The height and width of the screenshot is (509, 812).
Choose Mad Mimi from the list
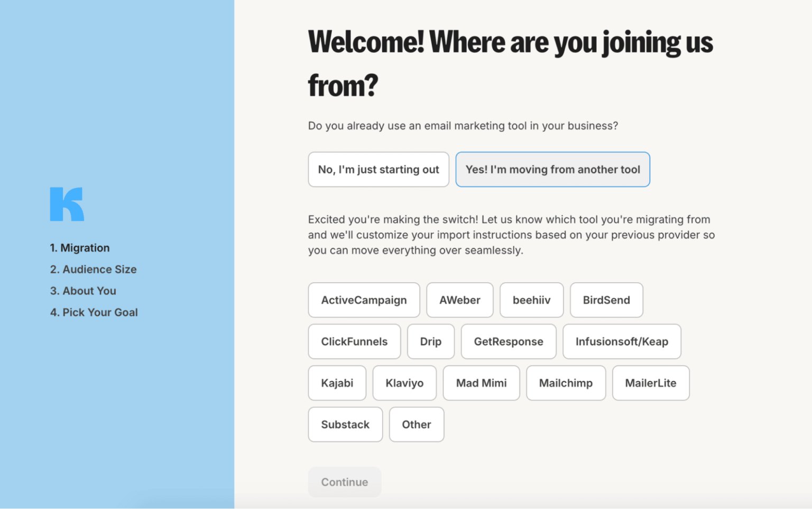481,383
